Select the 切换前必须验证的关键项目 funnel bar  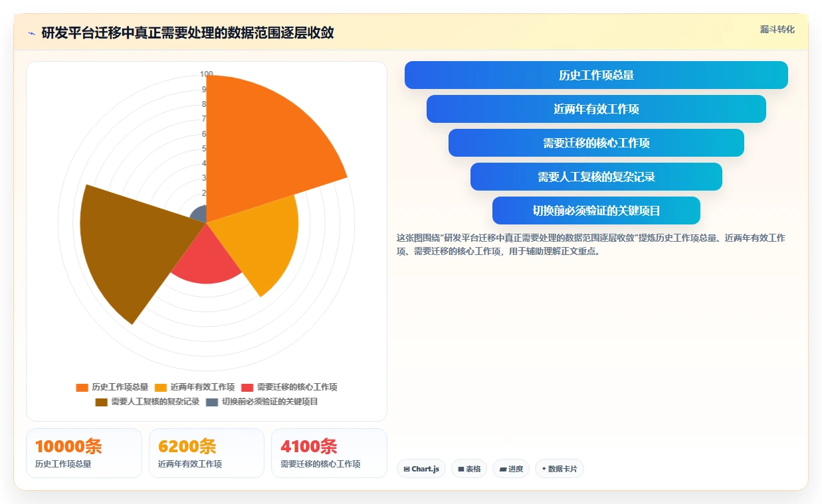click(x=596, y=210)
